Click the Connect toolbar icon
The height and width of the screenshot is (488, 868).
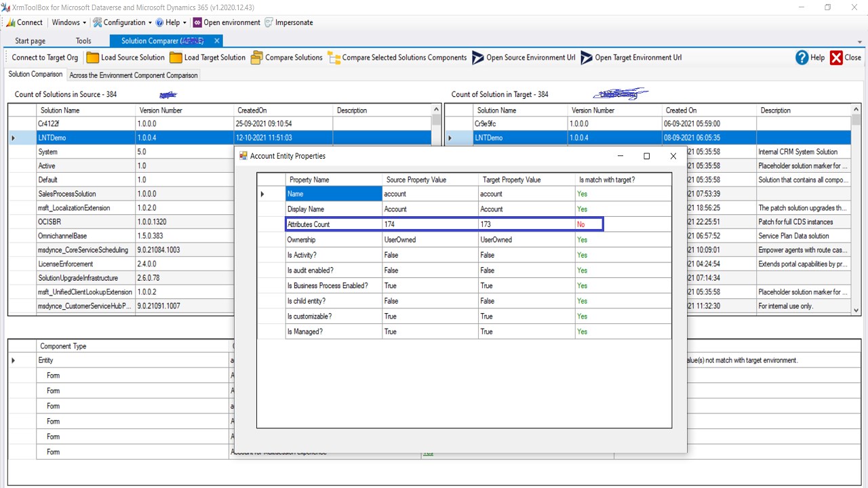tap(11, 22)
